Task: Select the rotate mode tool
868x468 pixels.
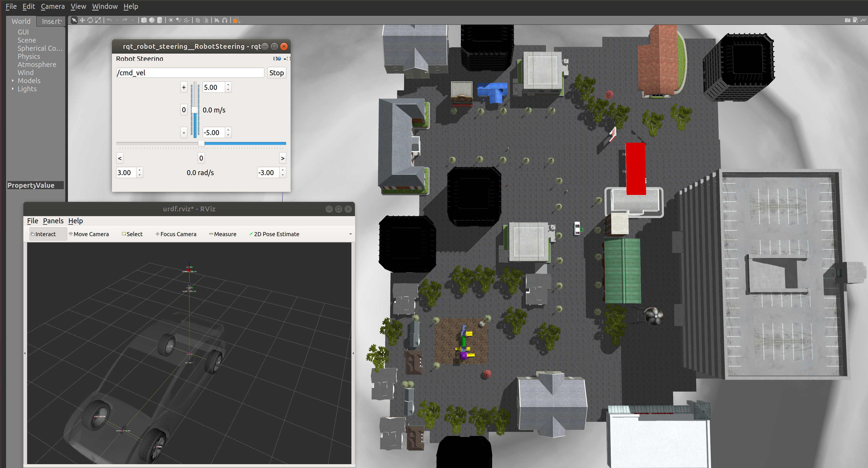Action: pyautogui.click(x=90, y=20)
